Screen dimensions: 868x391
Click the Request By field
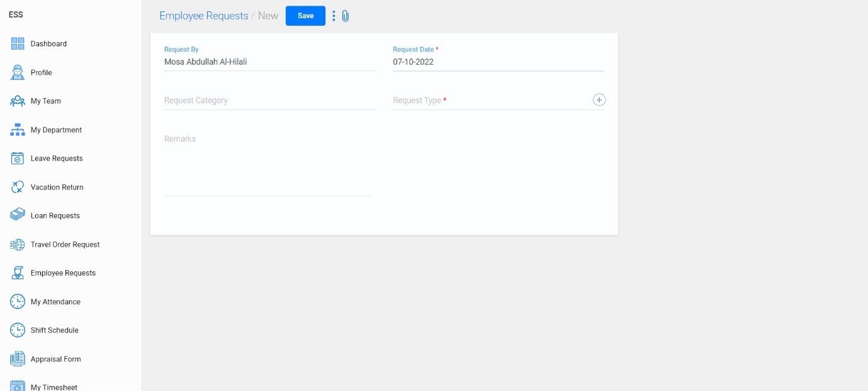click(269, 62)
